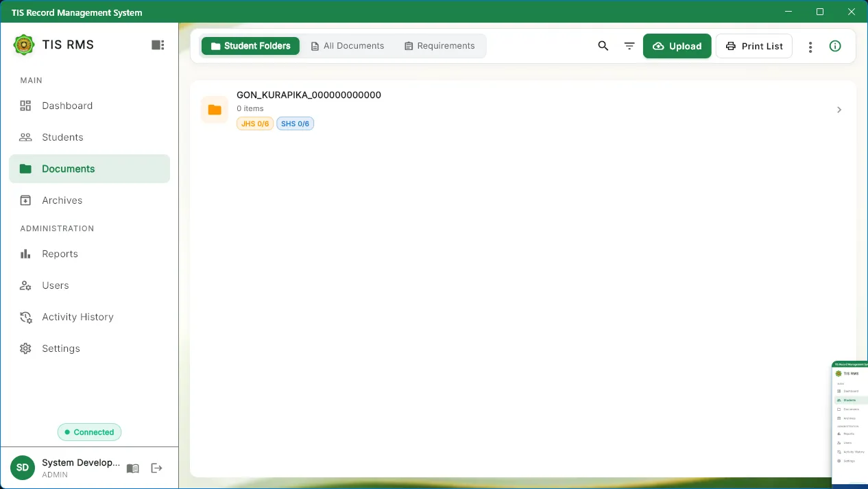Click the Users gear-person icon
The height and width of the screenshot is (489, 868).
tap(25, 285)
